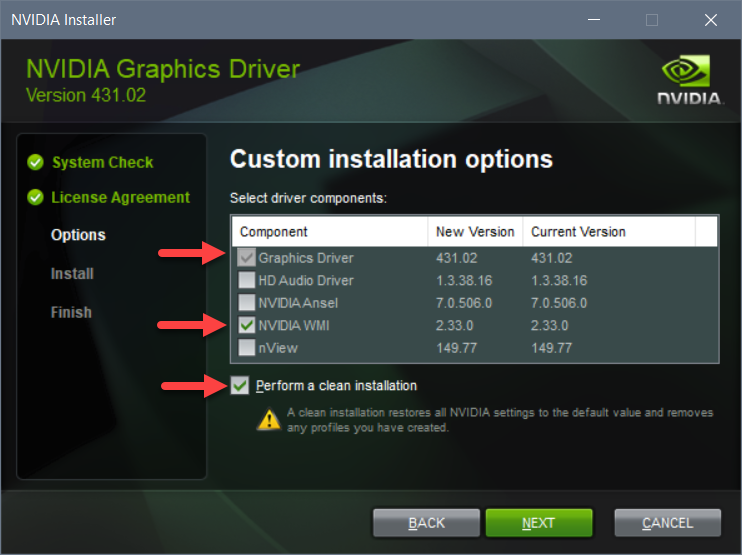Click the NVIDIA Ansel row label
Viewport: 742px width, 555px height.
point(298,303)
